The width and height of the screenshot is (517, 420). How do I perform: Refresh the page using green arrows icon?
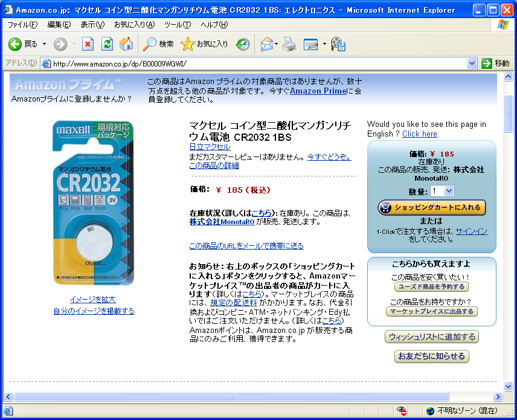pos(107,44)
